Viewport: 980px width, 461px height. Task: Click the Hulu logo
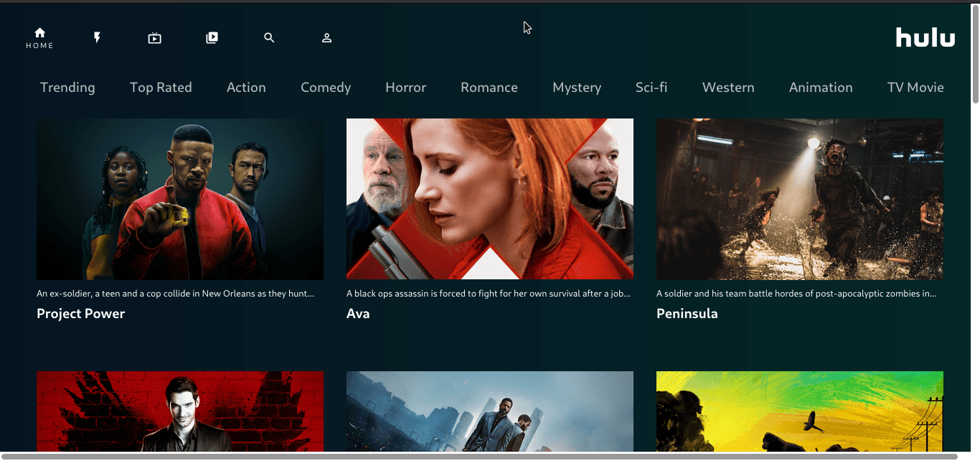[925, 37]
